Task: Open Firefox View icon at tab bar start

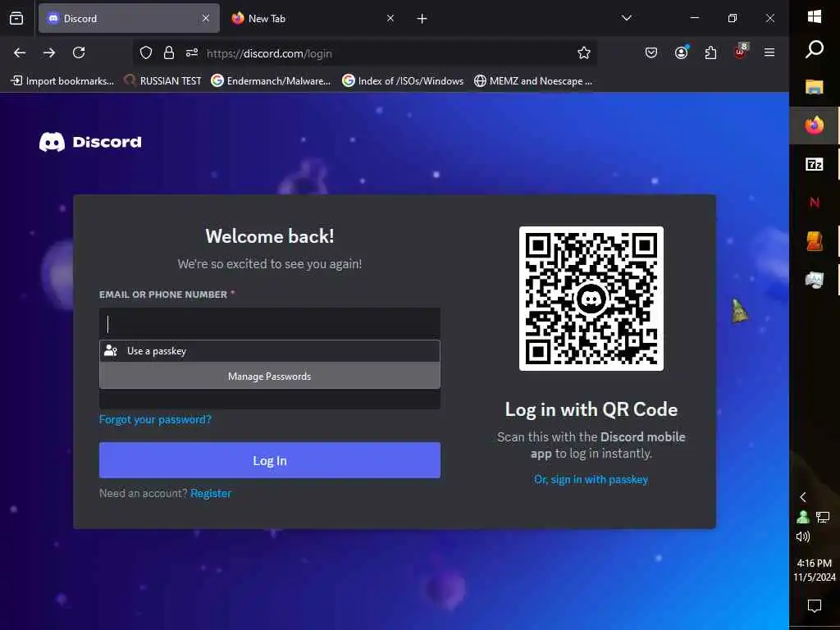Action: [x=16, y=18]
